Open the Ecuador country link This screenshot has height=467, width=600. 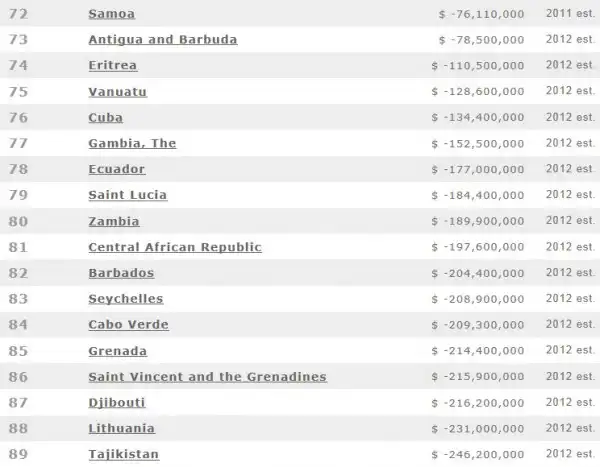(116, 169)
